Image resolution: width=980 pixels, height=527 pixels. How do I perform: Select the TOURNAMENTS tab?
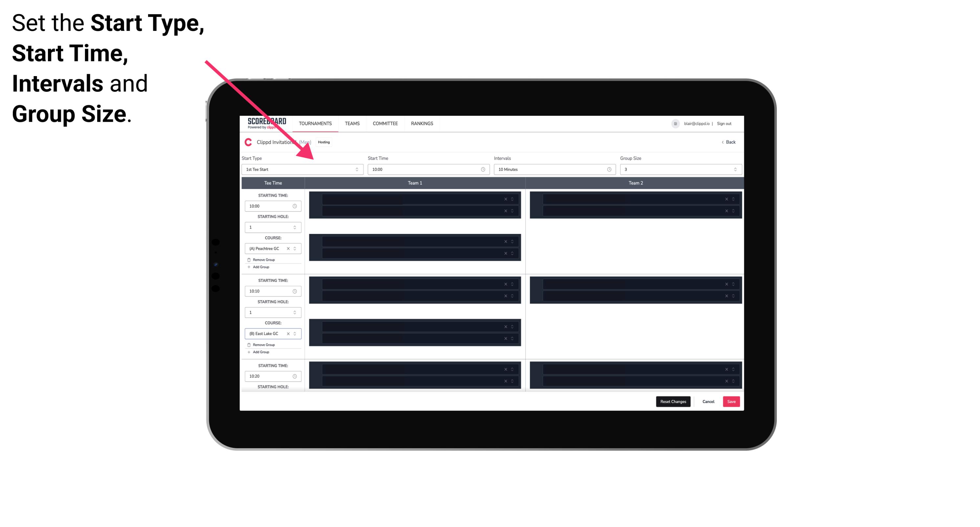(316, 123)
